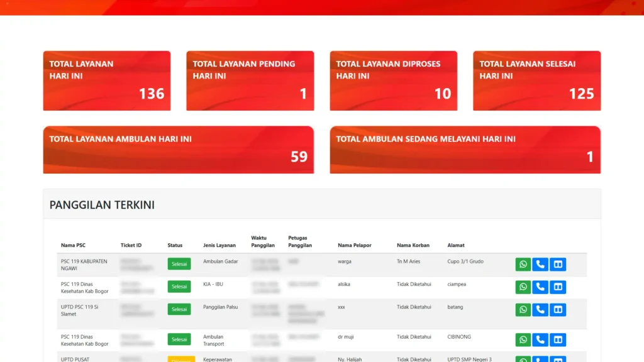The image size is (644, 362).
Task: Call reporter dr muji using phone icon
Action: [x=540, y=340]
